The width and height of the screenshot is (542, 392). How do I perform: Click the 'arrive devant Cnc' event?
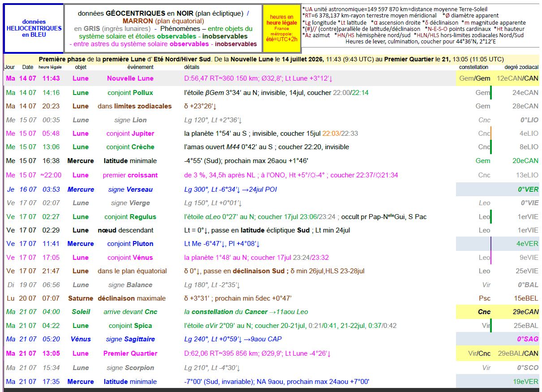pyautogui.click(x=130, y=312)
